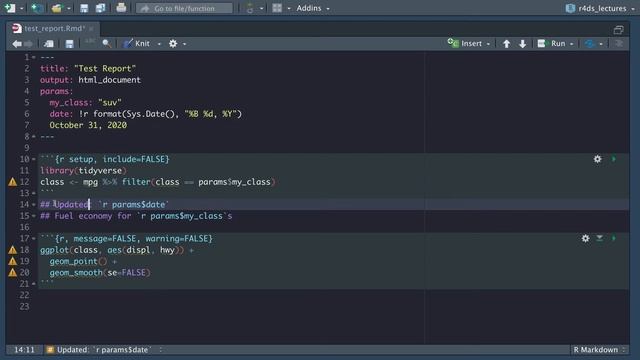640x360 pixels.
Task: Collapse the setup chunk at line 10
Action: click(x=34, y=159)
